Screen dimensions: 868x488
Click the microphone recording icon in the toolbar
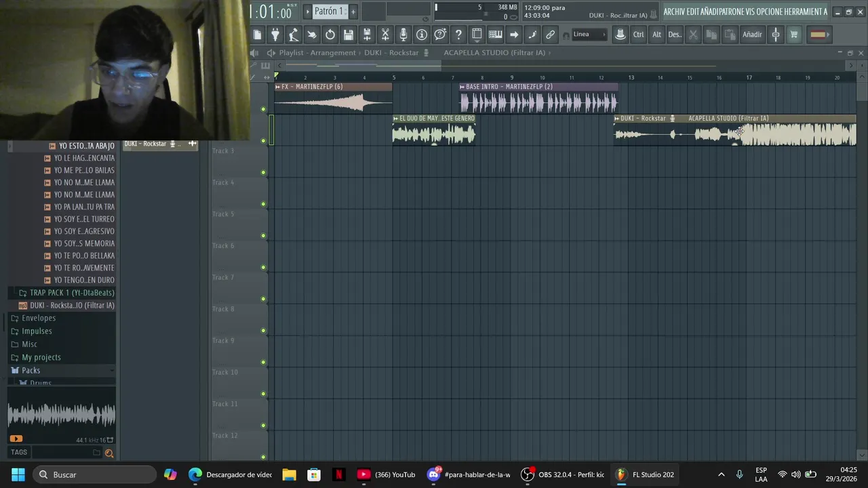[403, 35]
